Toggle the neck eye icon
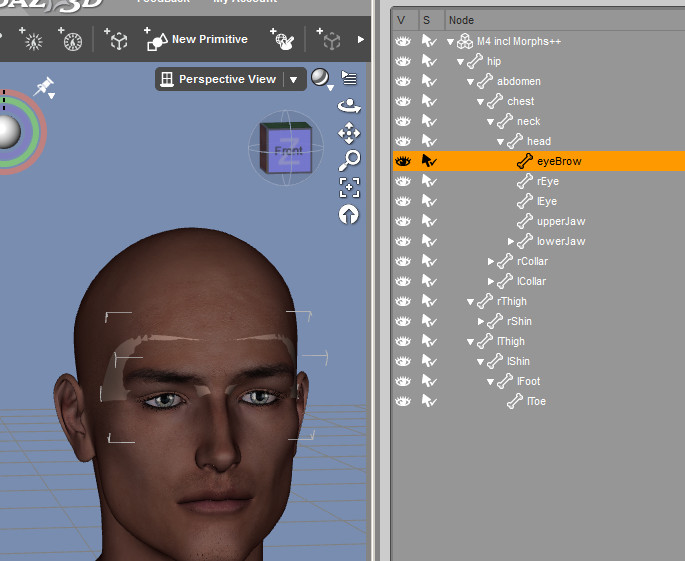 pyautogui.click(x=403, y=121)
